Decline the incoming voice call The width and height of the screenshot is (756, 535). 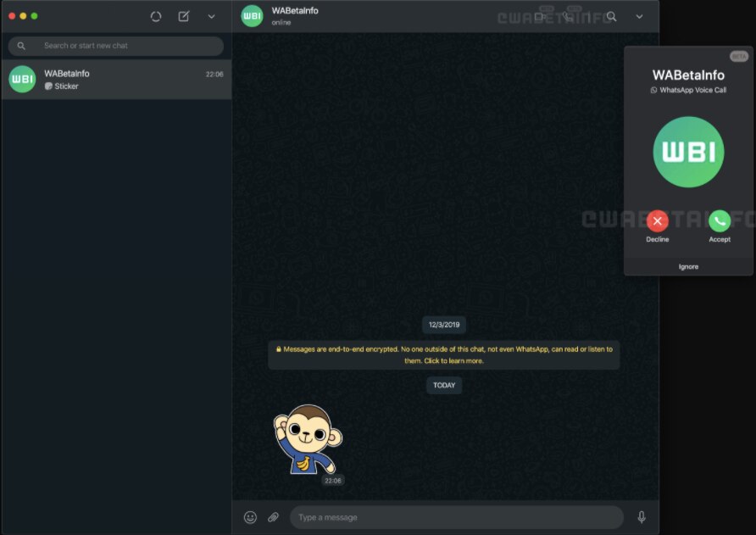pyautogui.click(x=658, y=221)
